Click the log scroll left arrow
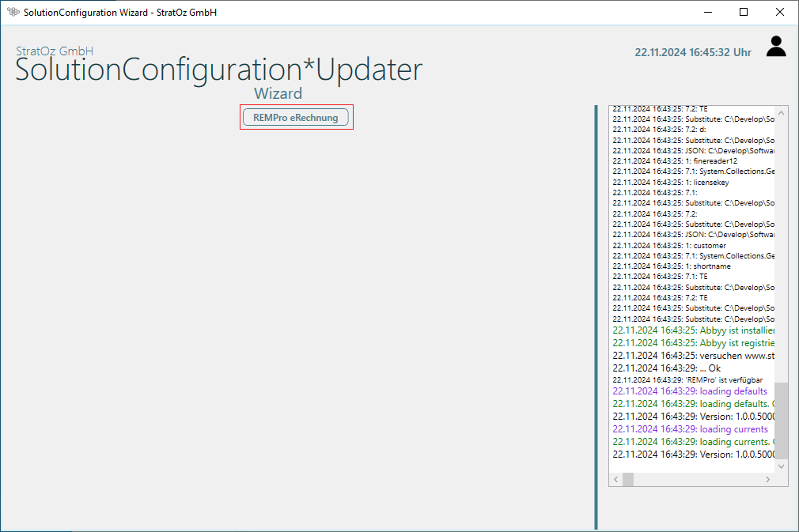The width and height of the screenshot is (799, 532). coord(615,480)
